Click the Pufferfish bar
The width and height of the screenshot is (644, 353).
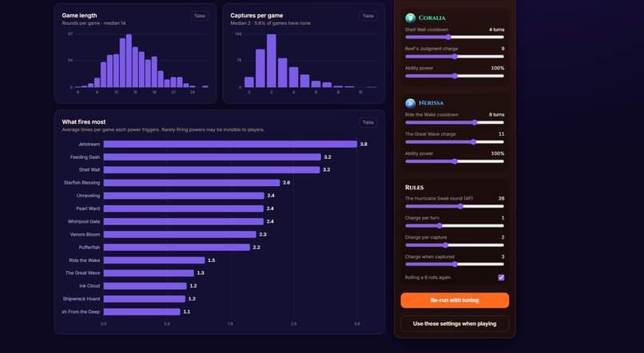click(x=177, y=247)
